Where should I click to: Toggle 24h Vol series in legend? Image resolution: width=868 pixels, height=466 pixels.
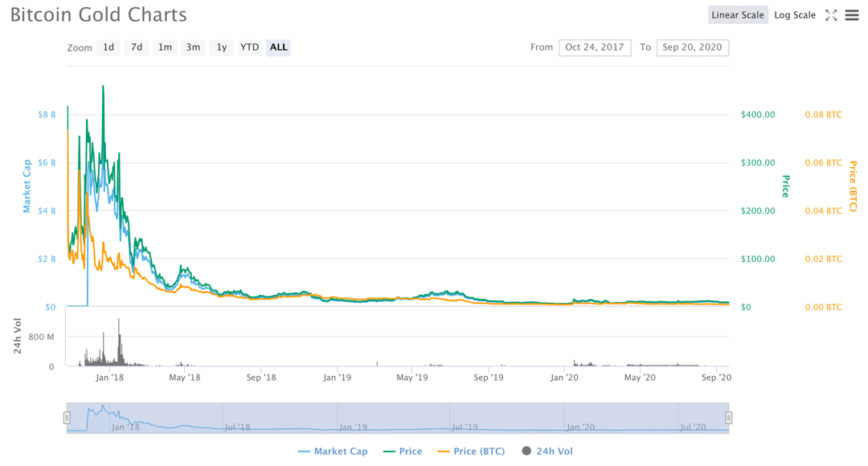547,452
